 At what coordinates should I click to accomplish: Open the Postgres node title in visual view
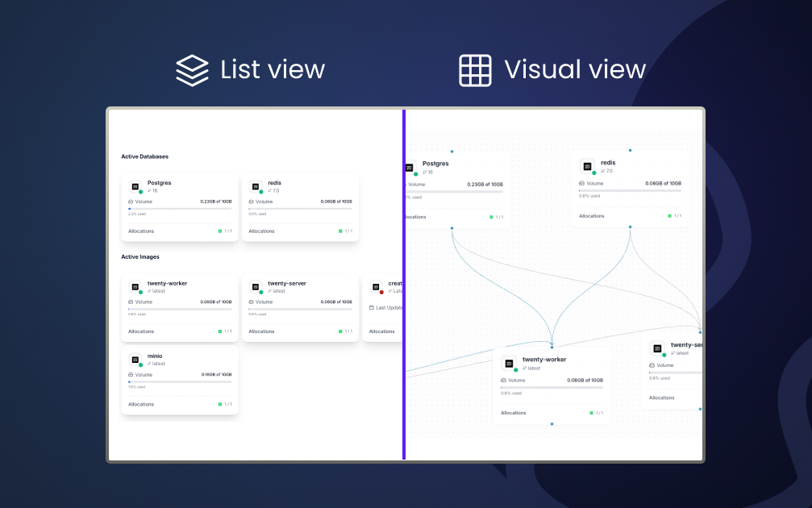point(435,164)
